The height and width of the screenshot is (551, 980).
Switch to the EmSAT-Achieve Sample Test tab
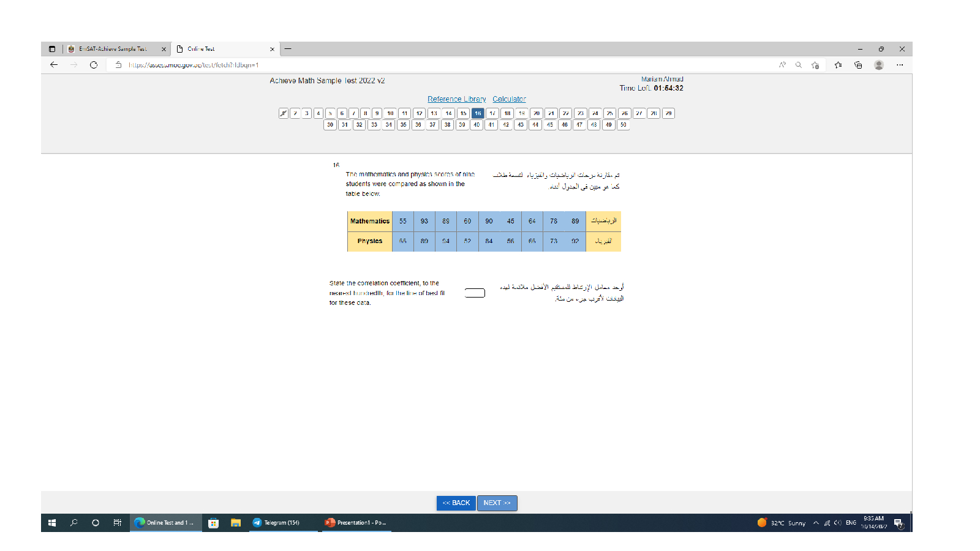point(113,49)
